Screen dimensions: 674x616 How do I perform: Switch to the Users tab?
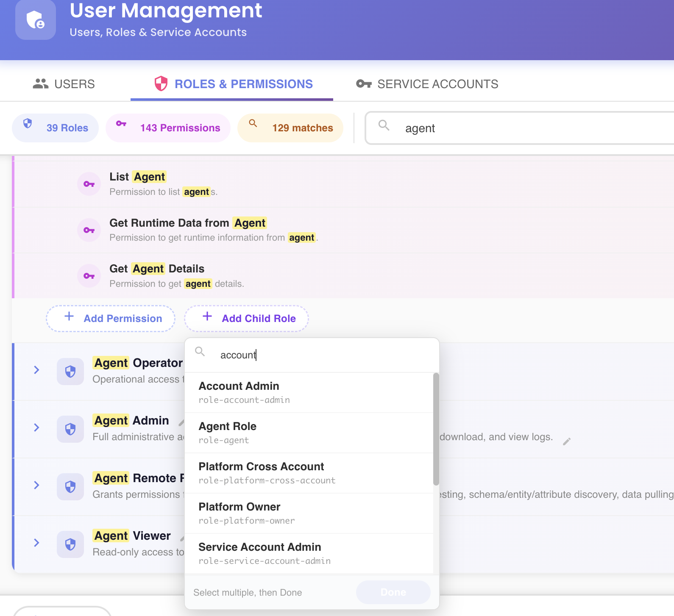point(64,84)
